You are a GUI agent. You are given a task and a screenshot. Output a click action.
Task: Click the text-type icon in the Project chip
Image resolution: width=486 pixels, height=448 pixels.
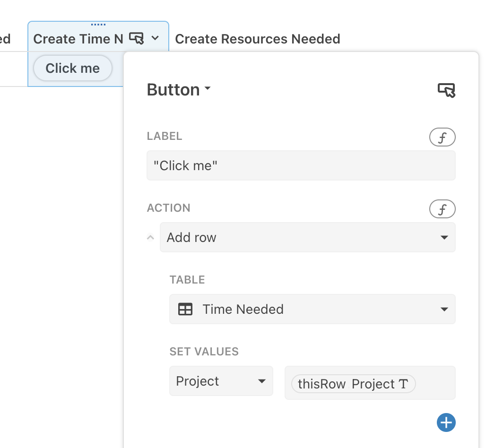coord(403,384)
